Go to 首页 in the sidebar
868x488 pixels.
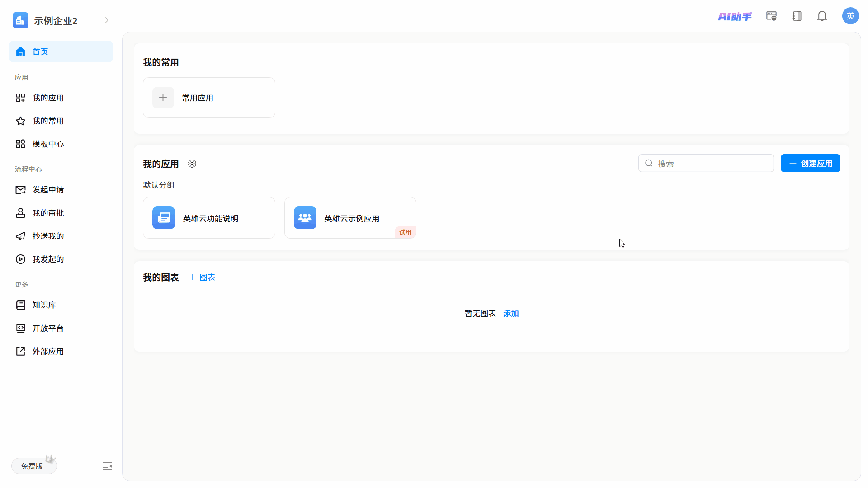pos(61,52)
